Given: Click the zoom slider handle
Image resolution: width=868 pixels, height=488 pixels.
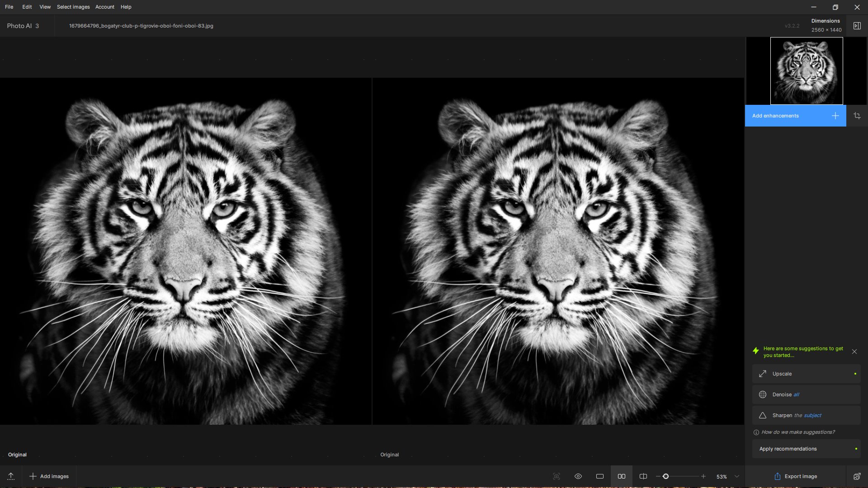Looking at the screenshot, I should [x=665, y=476].
